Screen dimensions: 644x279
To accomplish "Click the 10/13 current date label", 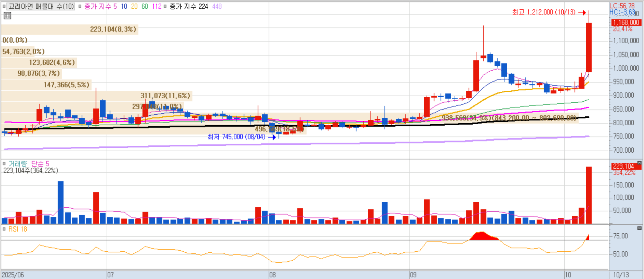I will pyautogui.click(x=621, y=275).
